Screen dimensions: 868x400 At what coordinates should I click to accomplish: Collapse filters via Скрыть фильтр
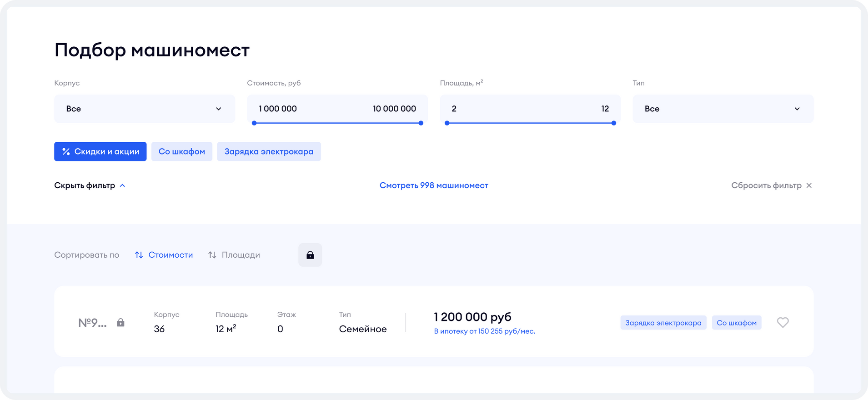tap(90, 185)
